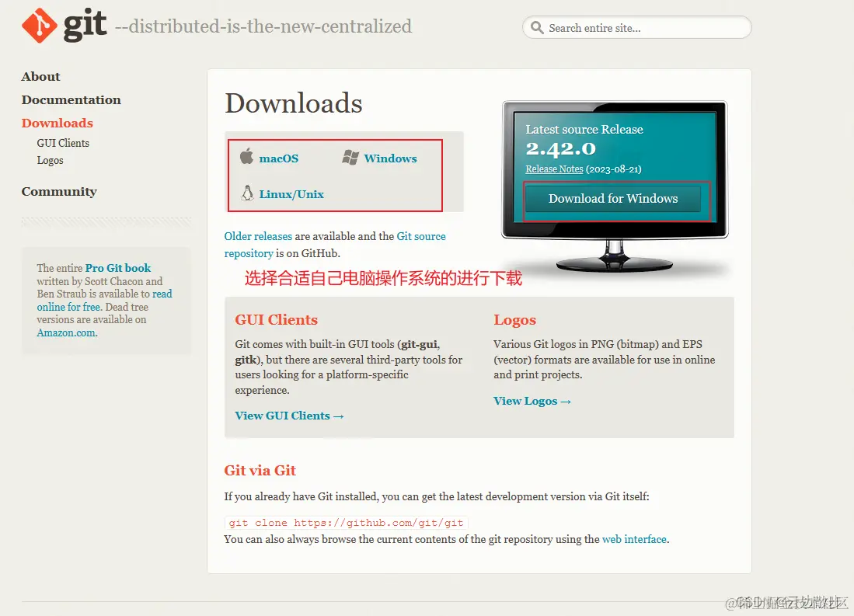
Task: Click the distributed-is-the-new-centralized tagline
Action: point(263,26)
